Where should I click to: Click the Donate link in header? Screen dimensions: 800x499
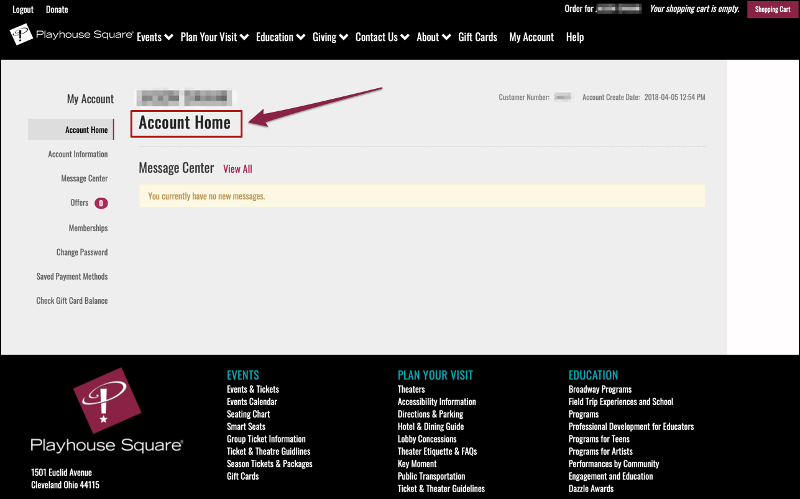pyautogui.click(x=57, y=9)
